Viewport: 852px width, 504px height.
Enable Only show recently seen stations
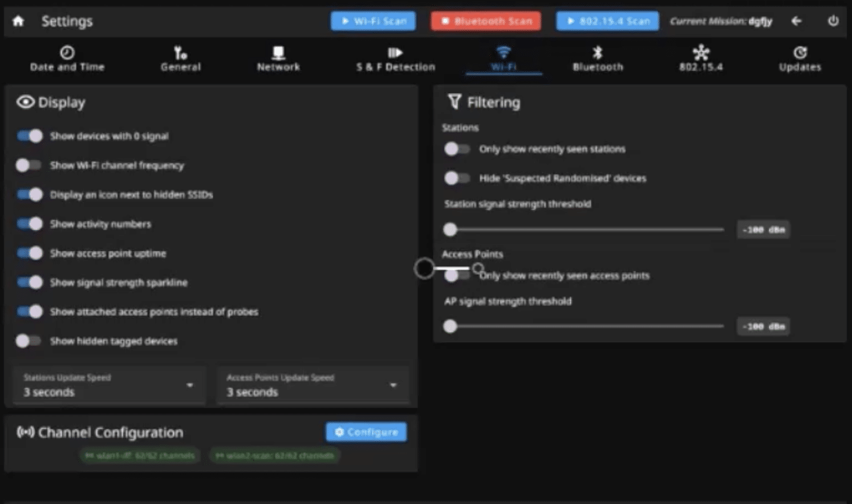(x=457, y=149)
